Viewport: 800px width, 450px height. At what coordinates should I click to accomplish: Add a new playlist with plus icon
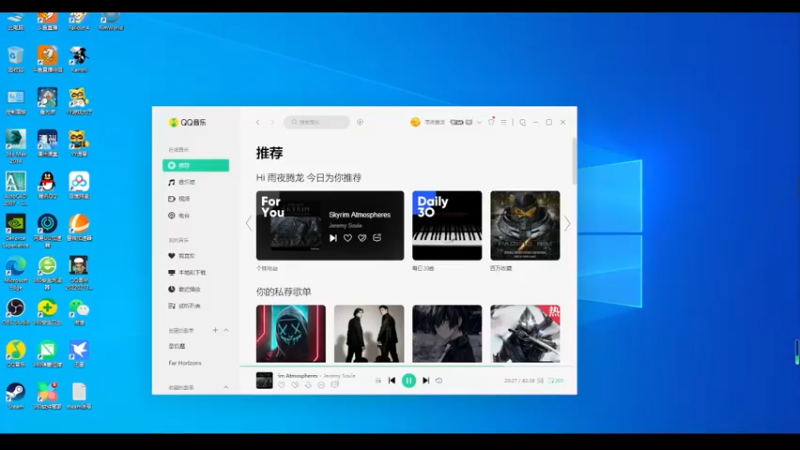[x=215, y=330]
